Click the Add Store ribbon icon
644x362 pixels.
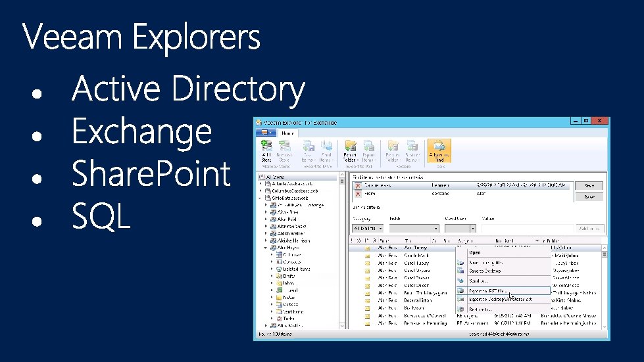coord(266,151)
